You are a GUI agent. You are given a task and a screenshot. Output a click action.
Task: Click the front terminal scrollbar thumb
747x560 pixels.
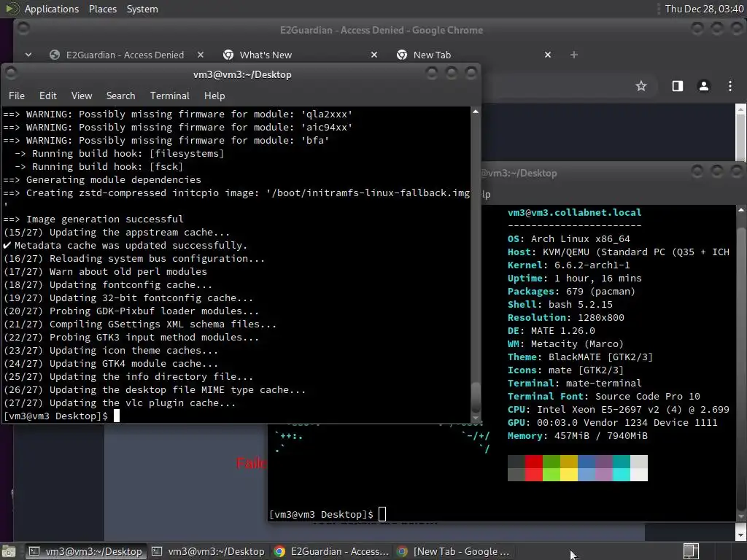click(x=476, y=397)
